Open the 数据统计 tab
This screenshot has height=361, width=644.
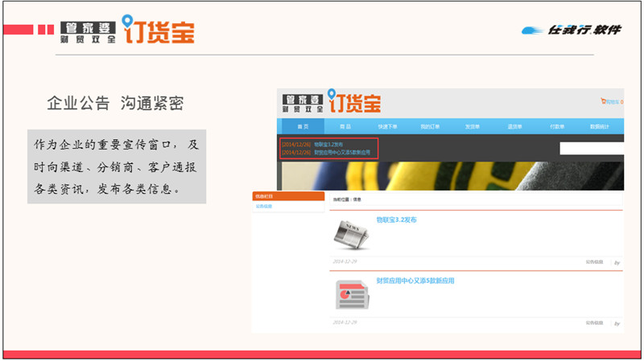(600, 127)
